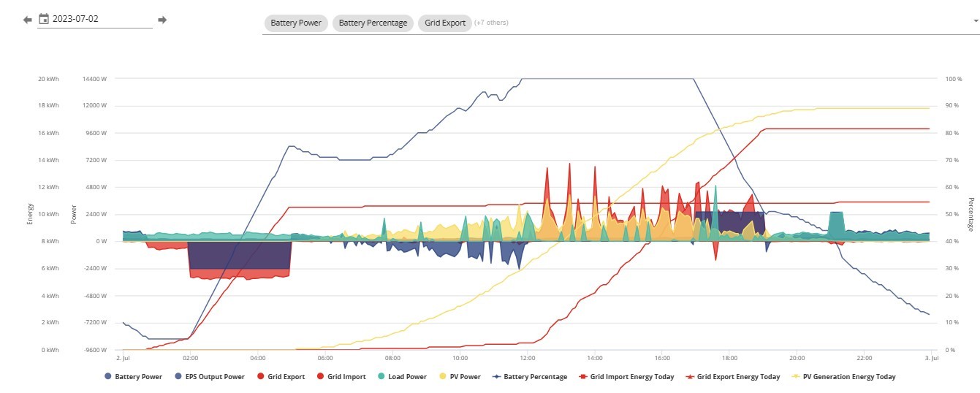Go to next day with right arrow
The image size is (980, 393).
(162, 20)
